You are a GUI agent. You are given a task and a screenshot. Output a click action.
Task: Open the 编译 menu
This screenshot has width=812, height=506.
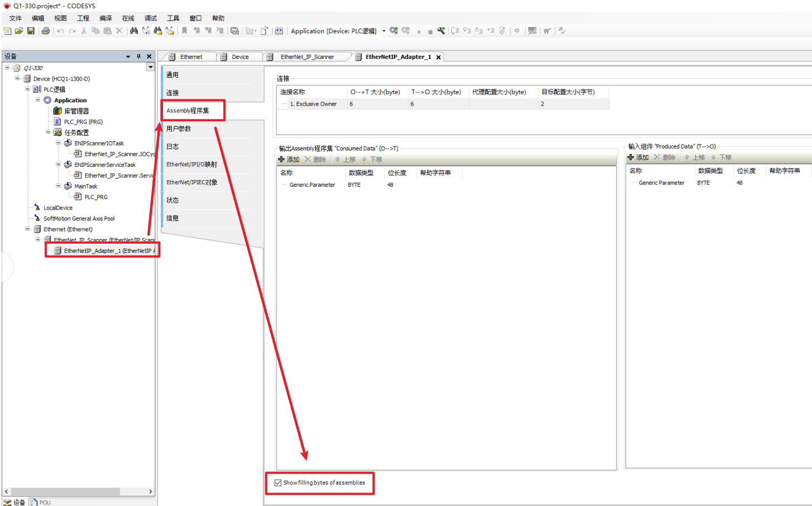tap(105, 18)
